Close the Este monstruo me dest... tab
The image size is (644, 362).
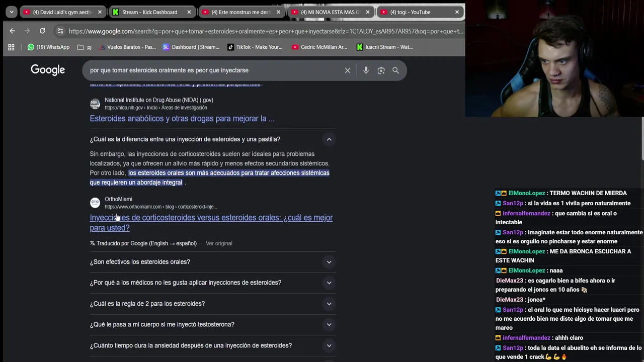pyautogui.click(x=278, y=12)
